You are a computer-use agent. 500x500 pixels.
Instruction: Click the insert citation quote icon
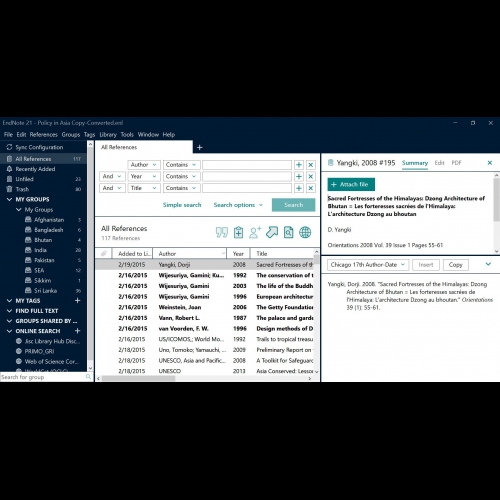click(222, 232)
